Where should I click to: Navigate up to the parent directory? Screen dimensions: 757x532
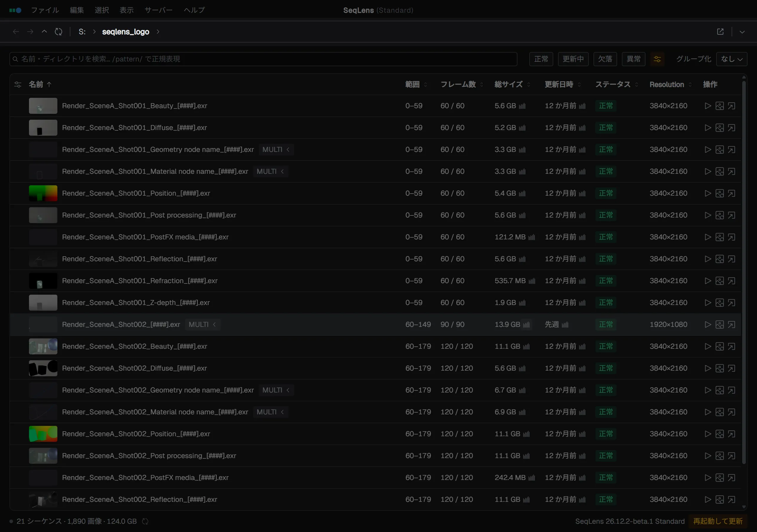pyautogui.click(x=44, y=32)
